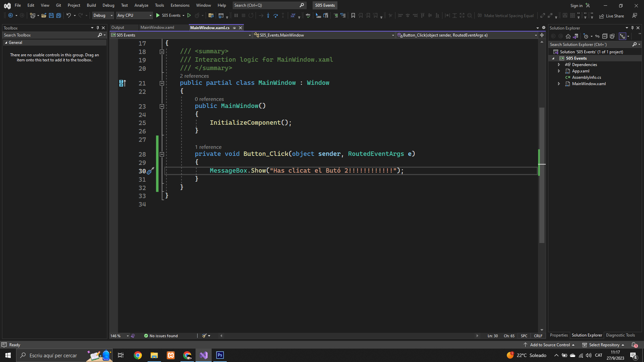Start debugging with S05 Events play button
This screenshot has height=362, width=644.
click(158, 15)
